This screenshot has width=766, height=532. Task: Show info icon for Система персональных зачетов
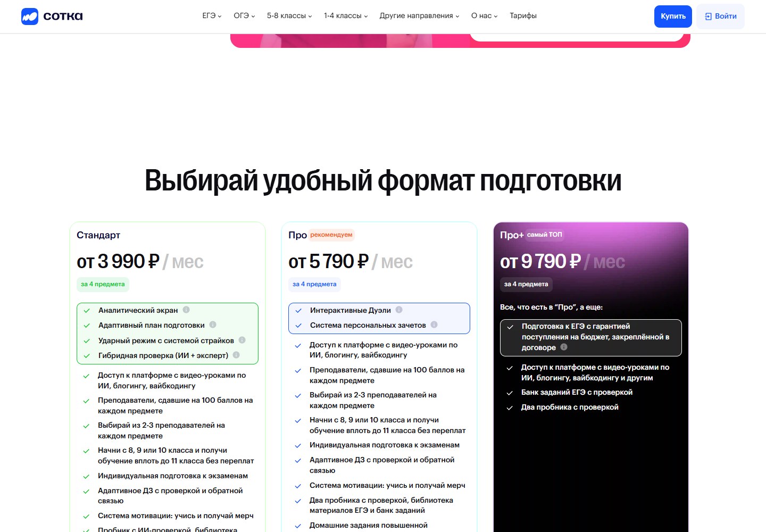(434, 325)
